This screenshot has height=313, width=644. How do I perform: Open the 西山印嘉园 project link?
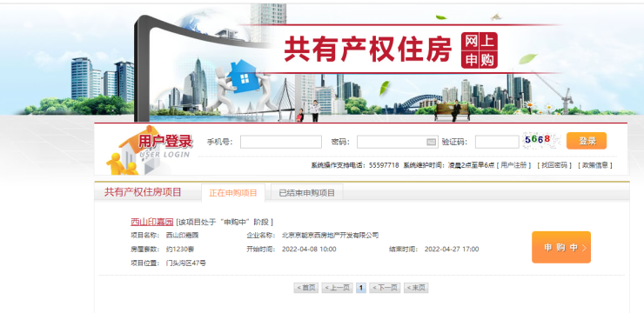[x=152, y=222]
